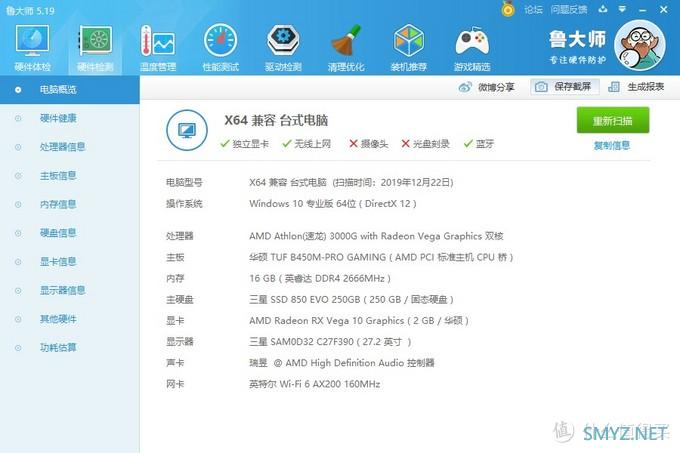This screenshot has height=453, width=680.
Task: Click the Windows 10 专业版 64位 value
Action: (333, 204)
